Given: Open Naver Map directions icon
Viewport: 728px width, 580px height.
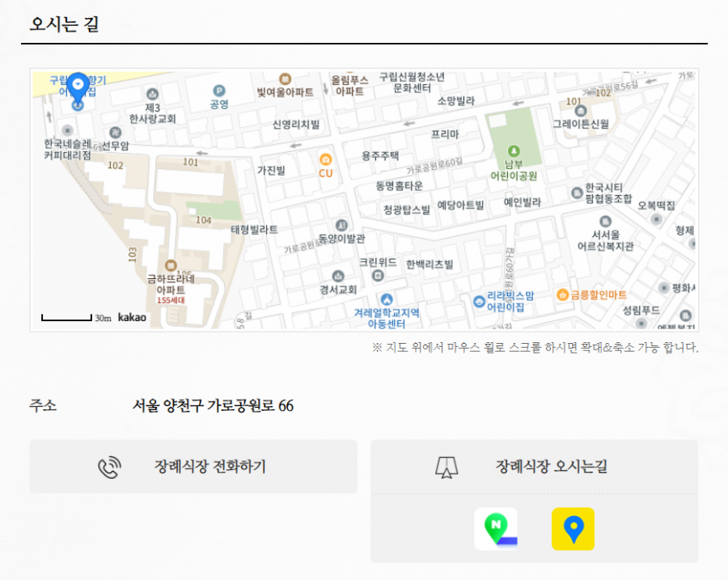Looking at the screenshot, I should tap(496, 529).
